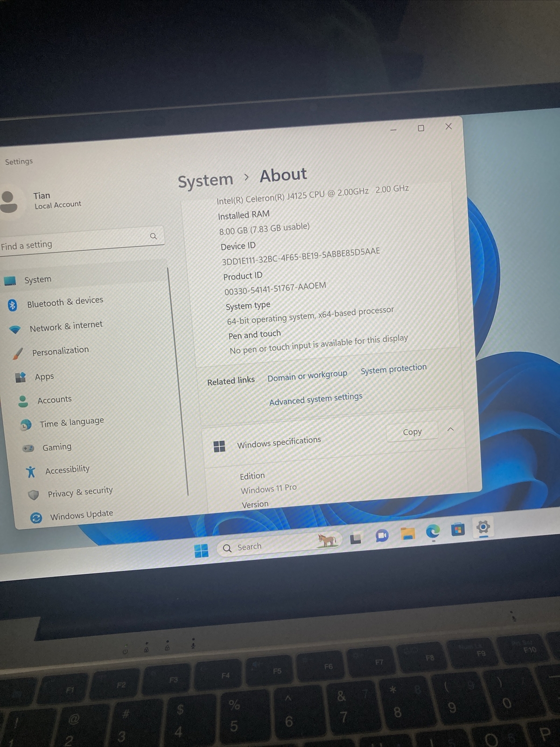Click the Gaming controller icon
The width and height of the screenshot is (560, 747).
click(x=28, y=448)
